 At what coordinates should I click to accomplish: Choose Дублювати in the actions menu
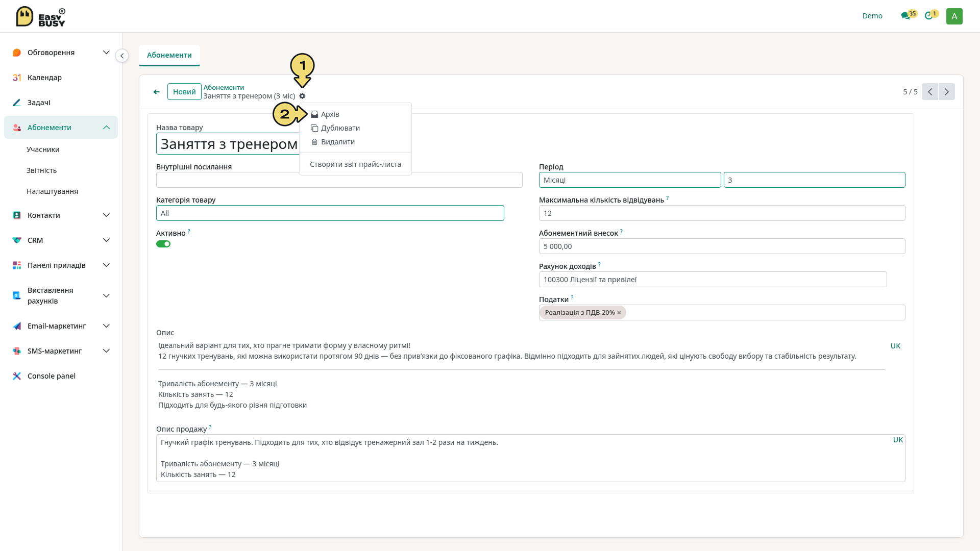point(340,128)
